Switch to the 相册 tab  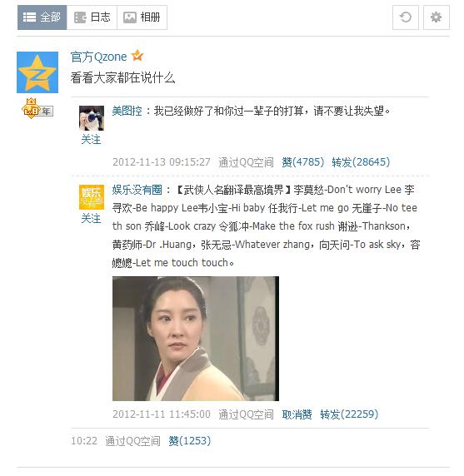click(142, 17)
